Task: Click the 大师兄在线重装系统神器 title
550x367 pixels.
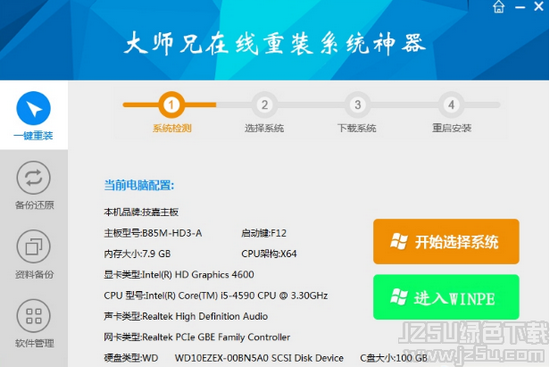Action: pyautogui.click(x=275, y=44)
